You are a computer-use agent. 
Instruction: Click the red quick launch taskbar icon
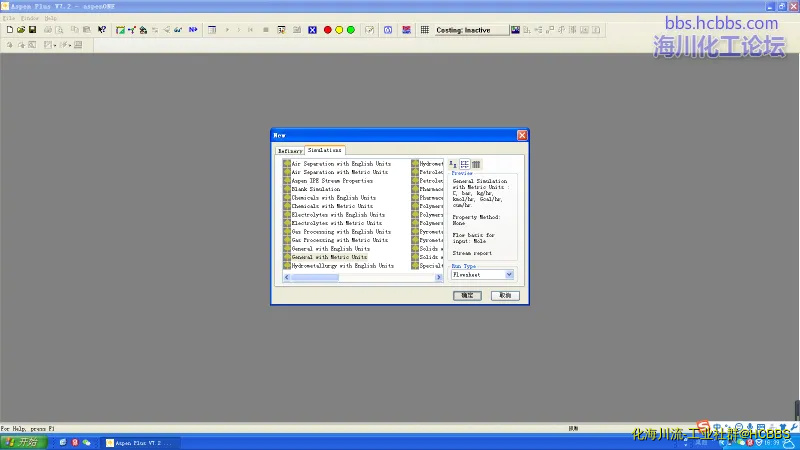pyautogui.click(x=74, y=443)
